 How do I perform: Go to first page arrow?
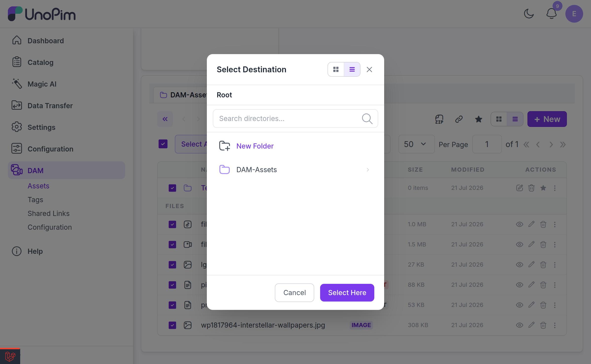click(526, 144)
